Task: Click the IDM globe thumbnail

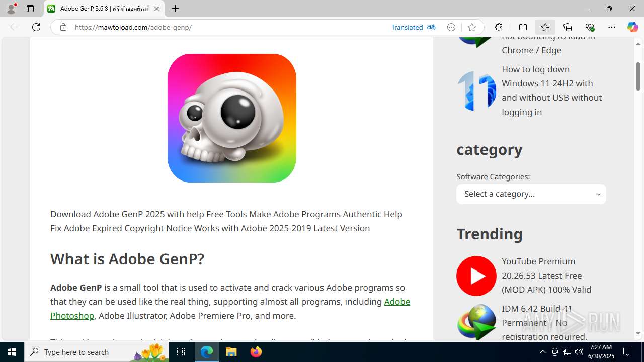Action: pos(476,322)
